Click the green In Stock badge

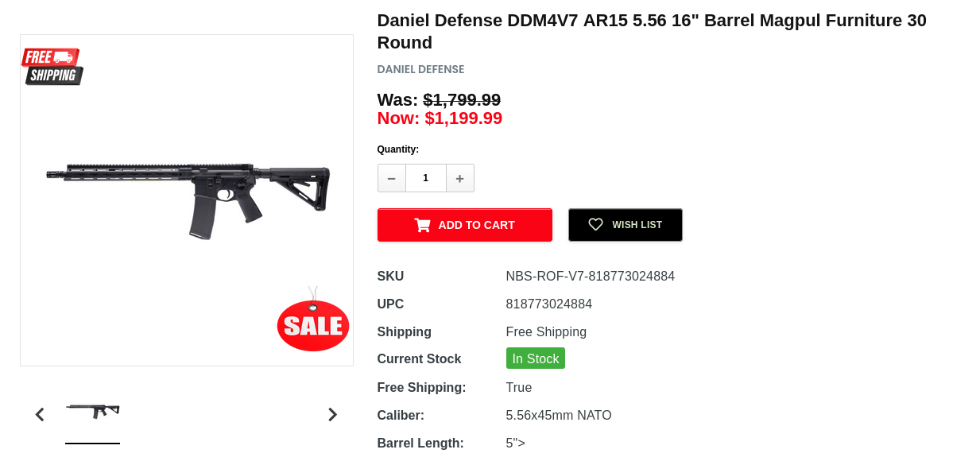pos(535,358)
